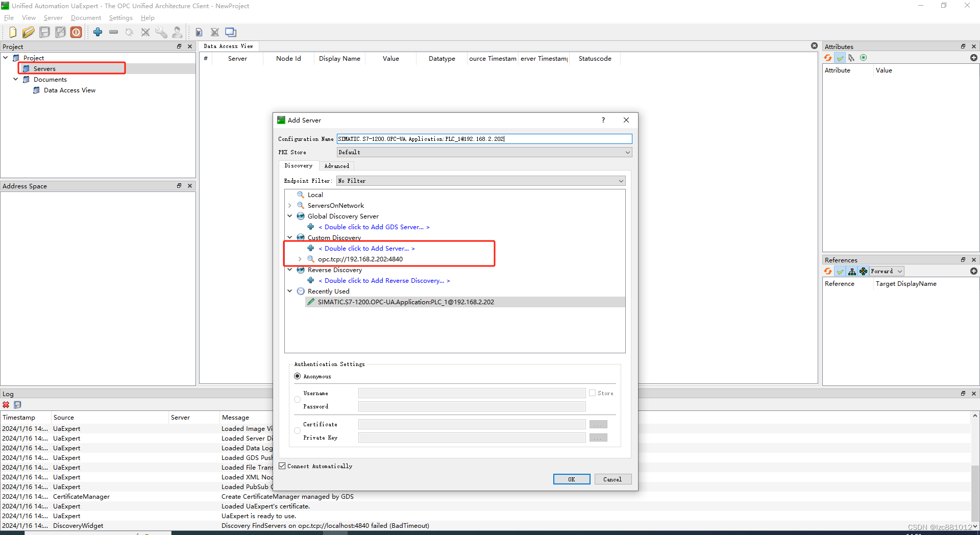This screenshot has width=980, height=535.
Task: Click 'Double click to Add GDS Server' link
Action: (374, 227)
